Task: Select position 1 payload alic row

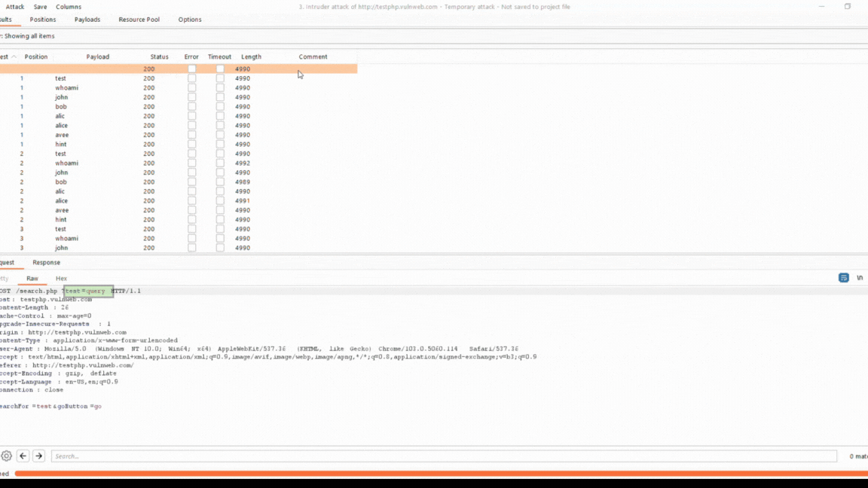Action: (x=179, y=116)
